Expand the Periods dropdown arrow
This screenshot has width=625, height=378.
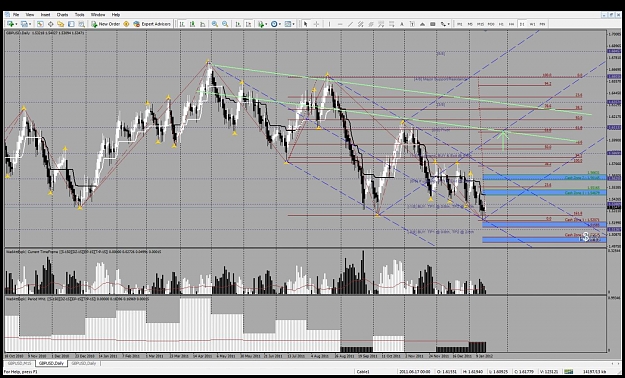tap(280, 24)
